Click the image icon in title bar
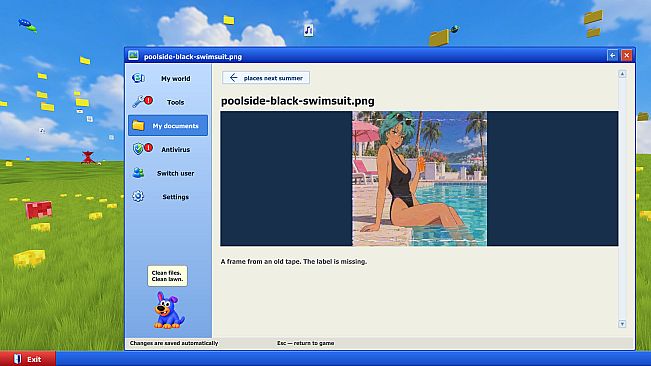 click(x=133, y=55)
